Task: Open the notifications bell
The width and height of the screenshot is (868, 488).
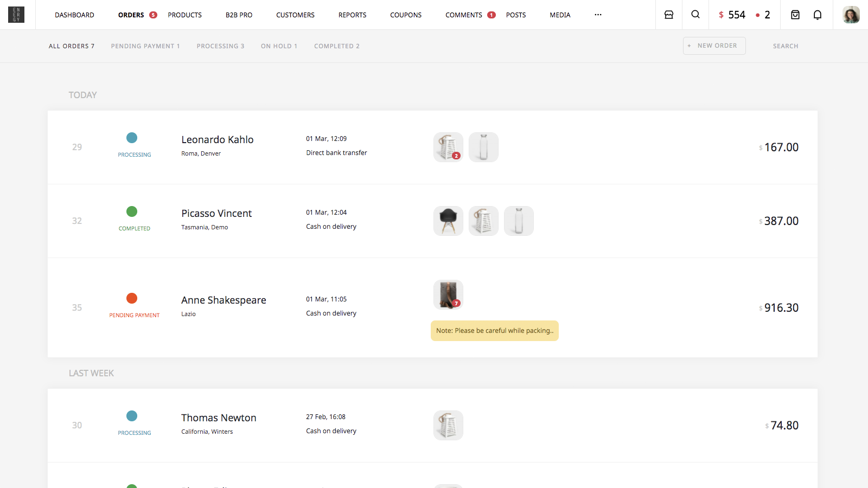Action: pos(818,15)
